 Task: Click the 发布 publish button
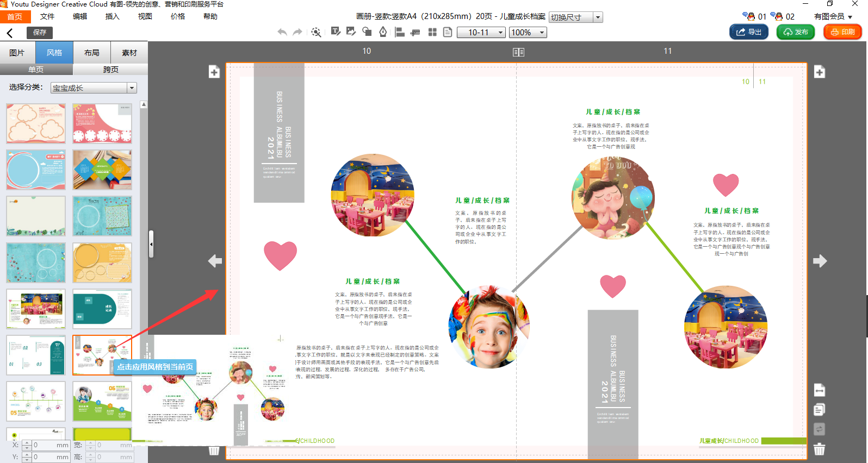(795, 32)
